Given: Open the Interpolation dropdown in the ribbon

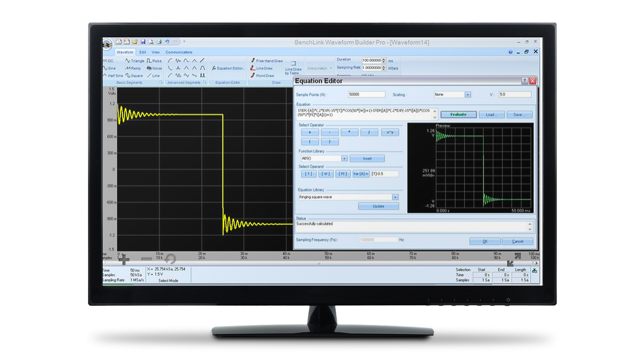Looking at the screenshot, I should 320,68.
